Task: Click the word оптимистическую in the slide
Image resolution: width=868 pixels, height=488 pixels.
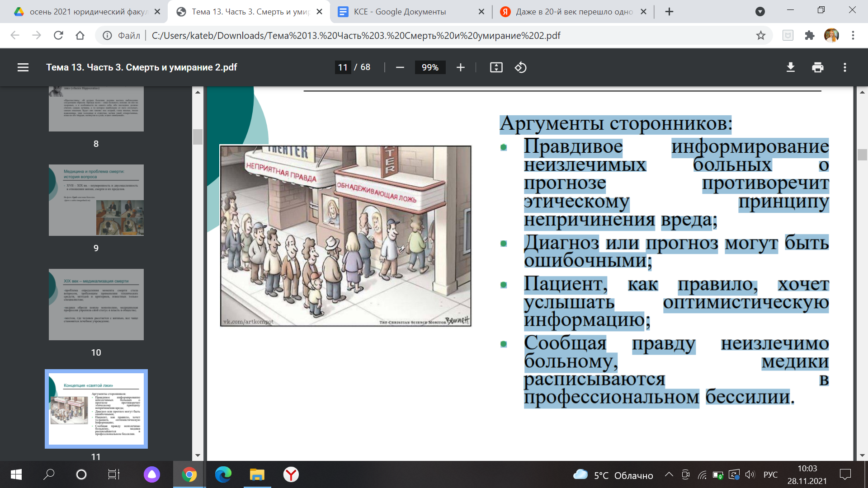Action: pos(746,302)
